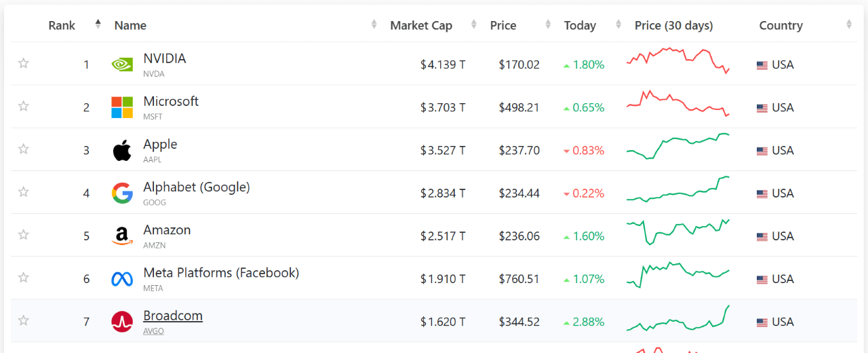Open the Broadcom company link
This screenshot has width=868, height=353.
(x=173, y=316)
